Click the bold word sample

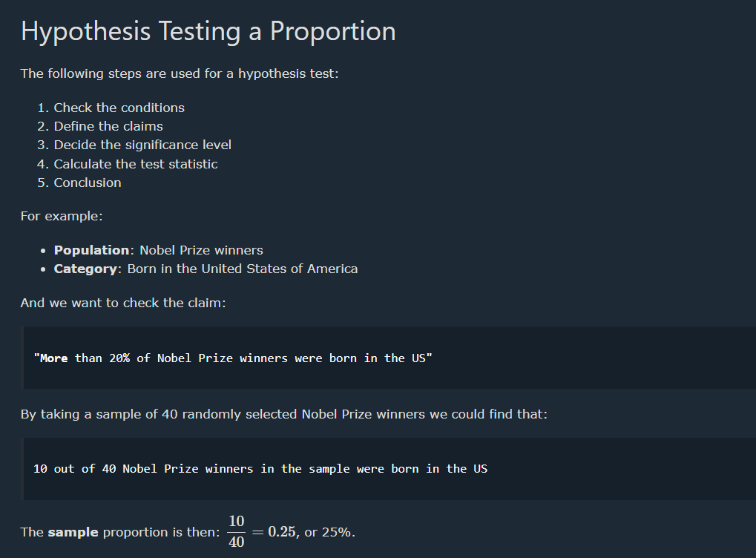pos(73,532)
